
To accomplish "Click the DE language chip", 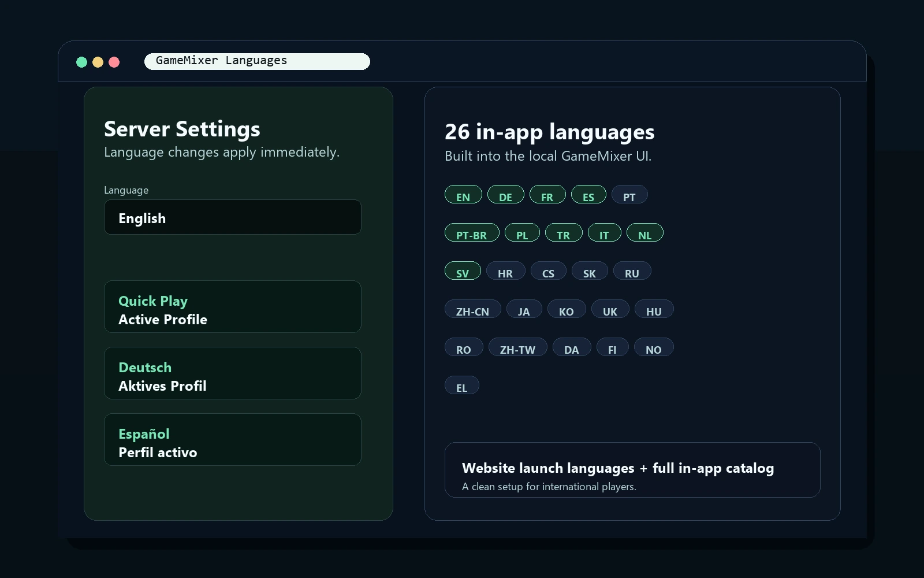I will point(506,195).
